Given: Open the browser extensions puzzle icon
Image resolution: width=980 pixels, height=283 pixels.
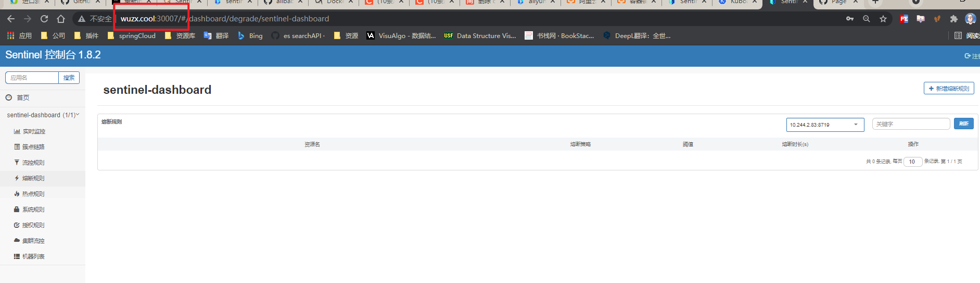Looking at the screenshot, I should click(x=954, y=19).
